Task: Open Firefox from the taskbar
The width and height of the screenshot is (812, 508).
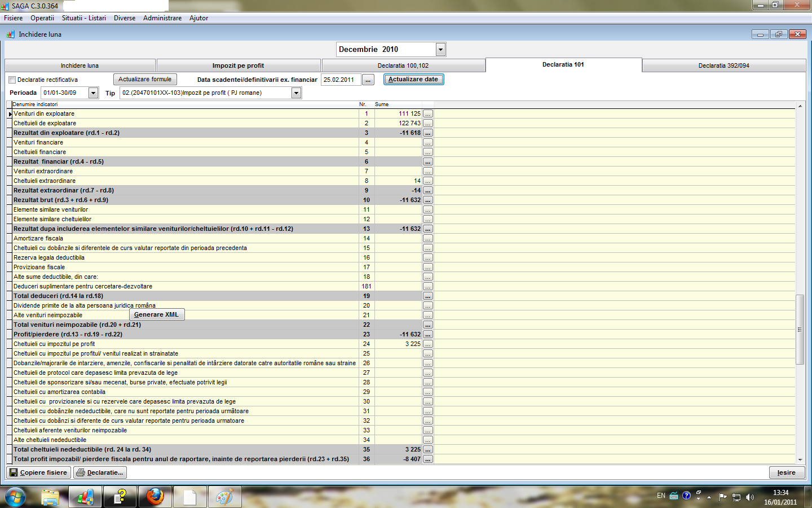Action: click(x=155, y=497)
